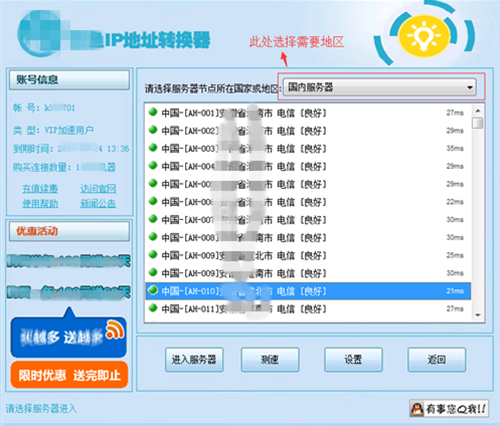Select the 中国-[AH-004] server row
500x426 pixels.
pos(308,166)
